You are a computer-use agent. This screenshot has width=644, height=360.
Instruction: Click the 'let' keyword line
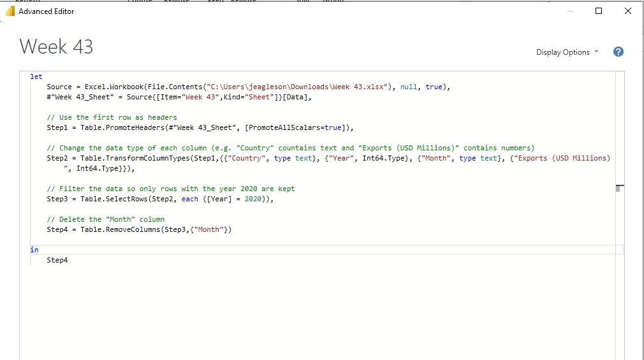[x=36, y=76]
